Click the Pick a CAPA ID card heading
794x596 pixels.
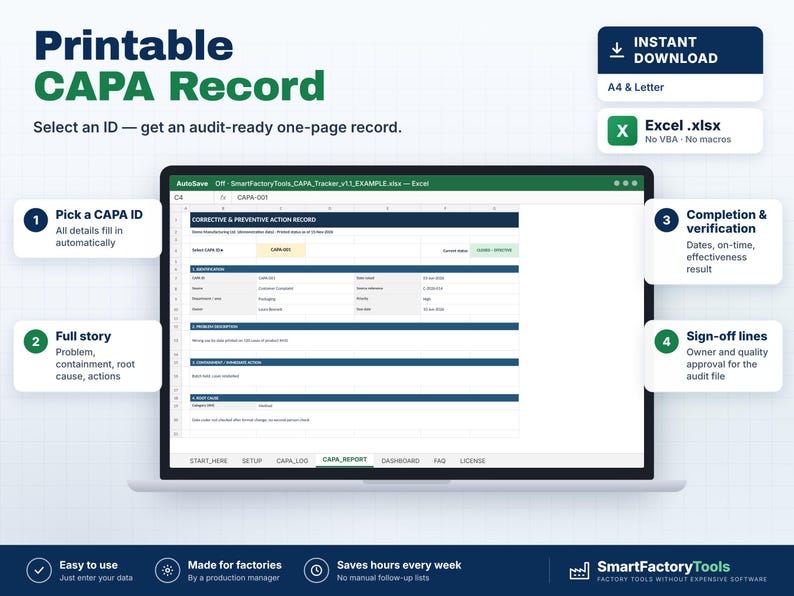pos(99,215)
